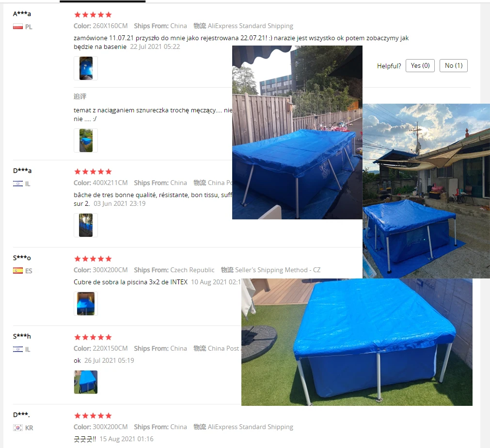Click the five-star rating of D***. review
490x448 pixels.
point(93,416)
